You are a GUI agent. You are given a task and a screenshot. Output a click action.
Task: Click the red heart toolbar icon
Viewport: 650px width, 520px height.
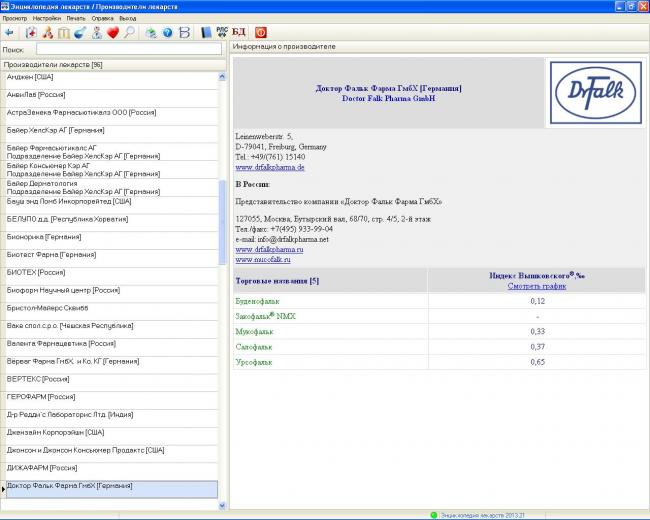coord(113,32)
